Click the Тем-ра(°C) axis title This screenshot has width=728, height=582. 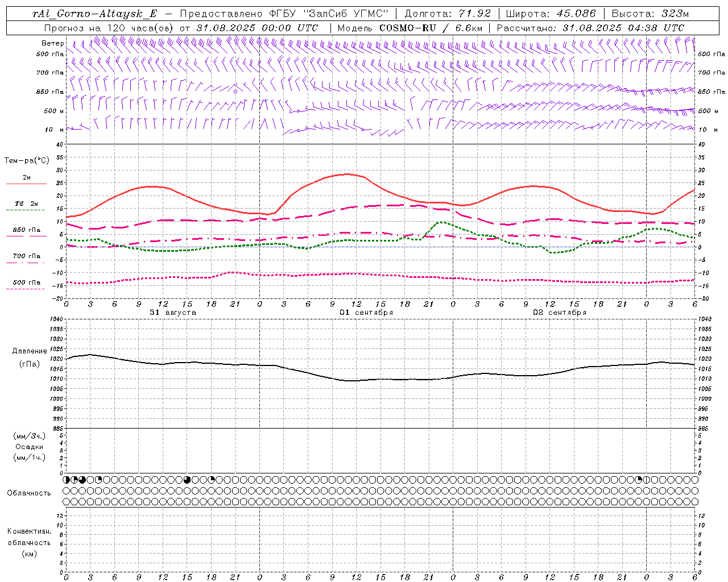(x=27, y=161)
